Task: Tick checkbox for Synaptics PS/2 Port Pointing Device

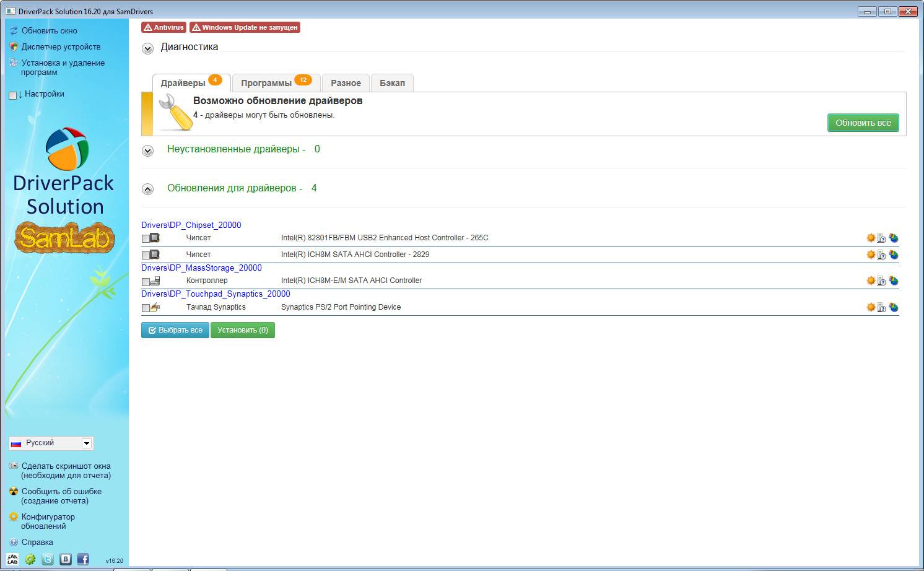Action: [146, 308]
